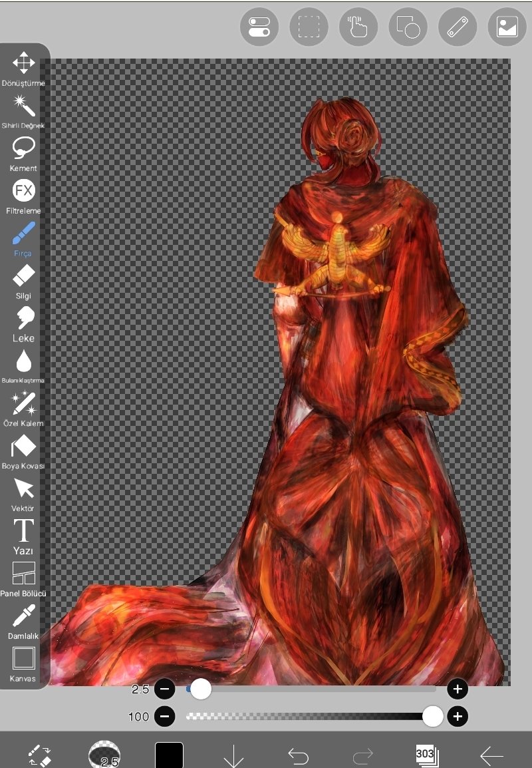This screenshot has width=532, height=768.
Task: Redo the last undone action
Action: (x=362, y=756)
